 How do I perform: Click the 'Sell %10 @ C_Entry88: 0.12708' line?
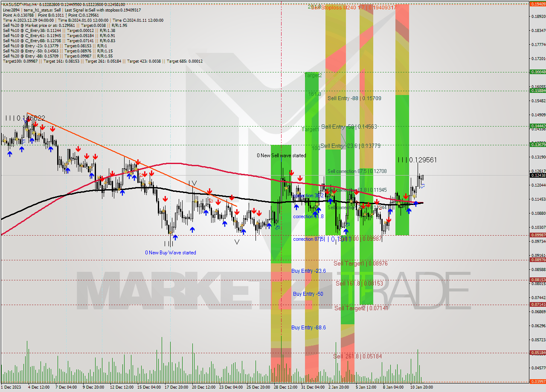59,40
